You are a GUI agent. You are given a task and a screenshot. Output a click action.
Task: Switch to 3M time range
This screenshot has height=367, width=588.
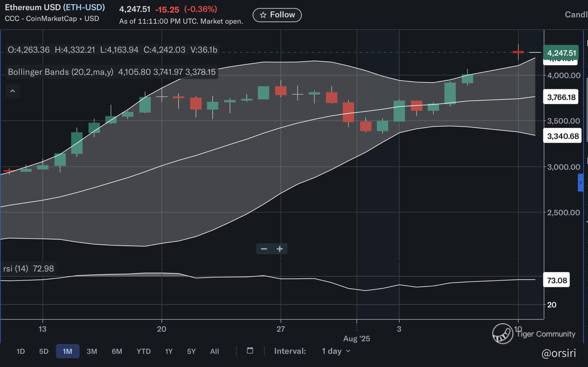(92, 351)
